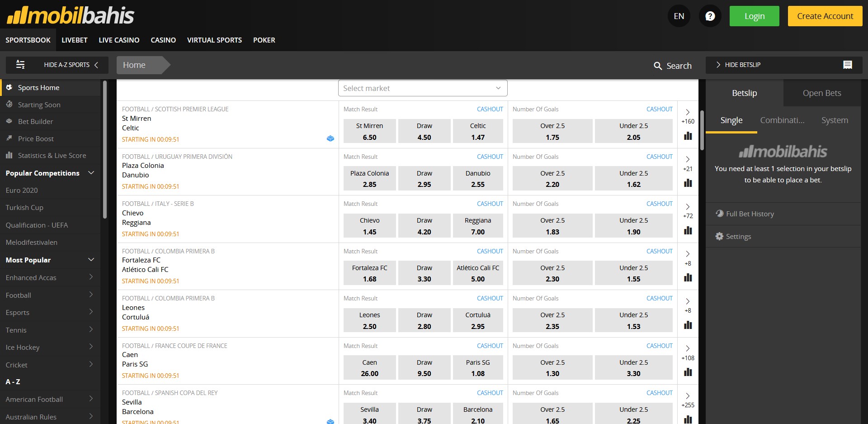Click Create Account button
The height and width of the screenshot is (424, 868).
point(825,16)
